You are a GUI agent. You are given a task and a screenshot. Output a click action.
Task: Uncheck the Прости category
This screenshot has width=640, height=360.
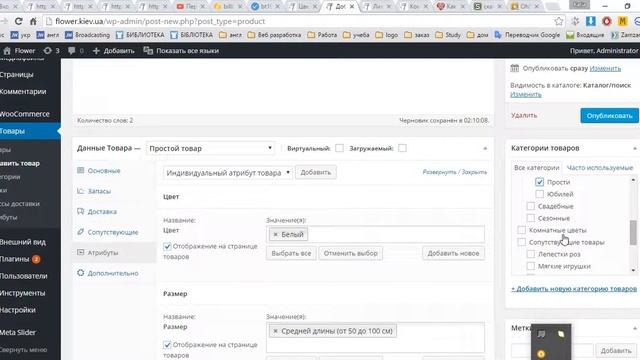540,182
